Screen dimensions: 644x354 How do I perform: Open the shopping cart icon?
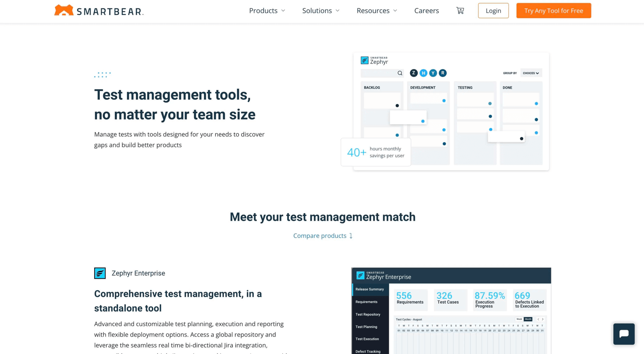tap(460, 10)
